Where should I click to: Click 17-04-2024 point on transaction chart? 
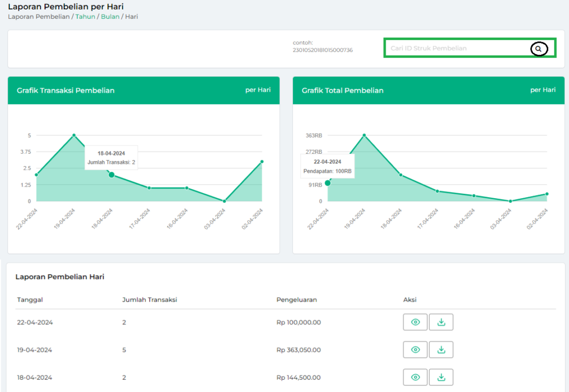click(149, 188)
